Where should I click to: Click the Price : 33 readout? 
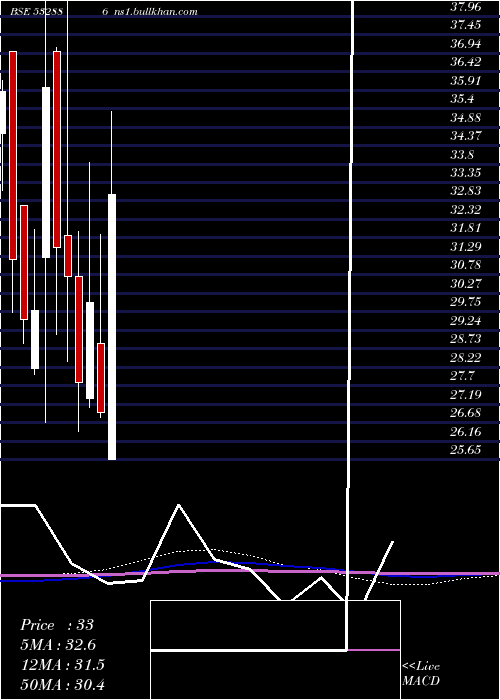tap(57, 625)
